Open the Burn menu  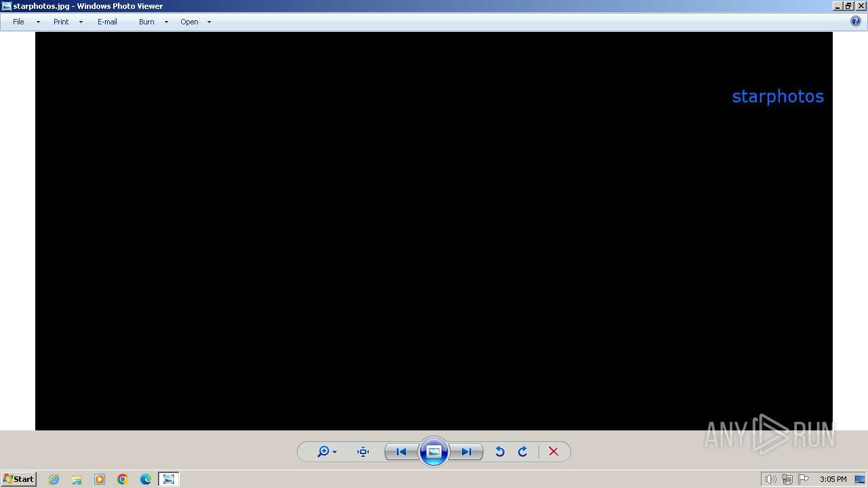(x=146, y=22)
